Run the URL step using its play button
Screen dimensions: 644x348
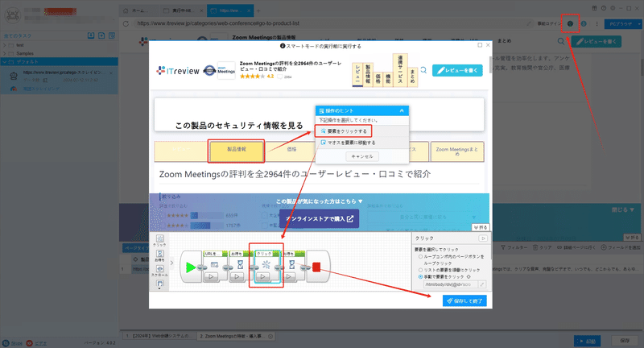(x=211, y=276)
